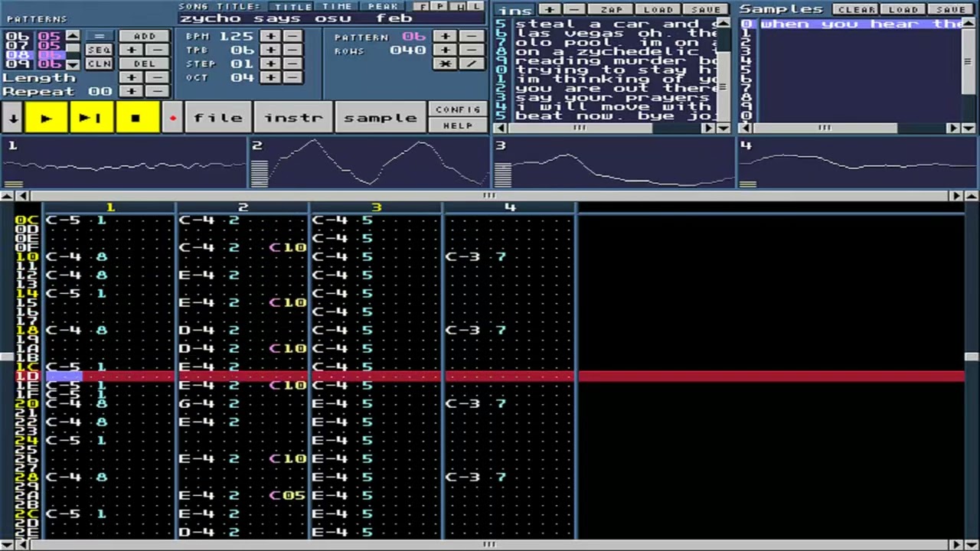Image resolution: width=980 pixels, height=551 pixels.
Task: Edit the song title field
Action: (x=332, y=18)
